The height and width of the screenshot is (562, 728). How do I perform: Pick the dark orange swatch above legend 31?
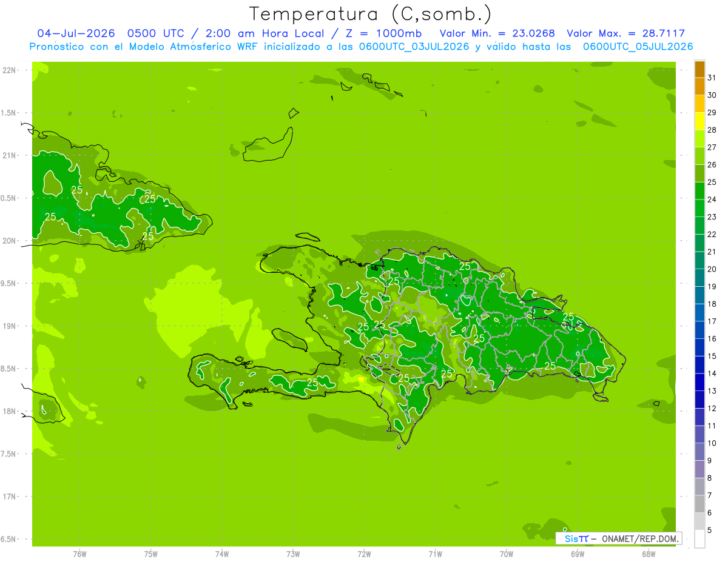699,69
